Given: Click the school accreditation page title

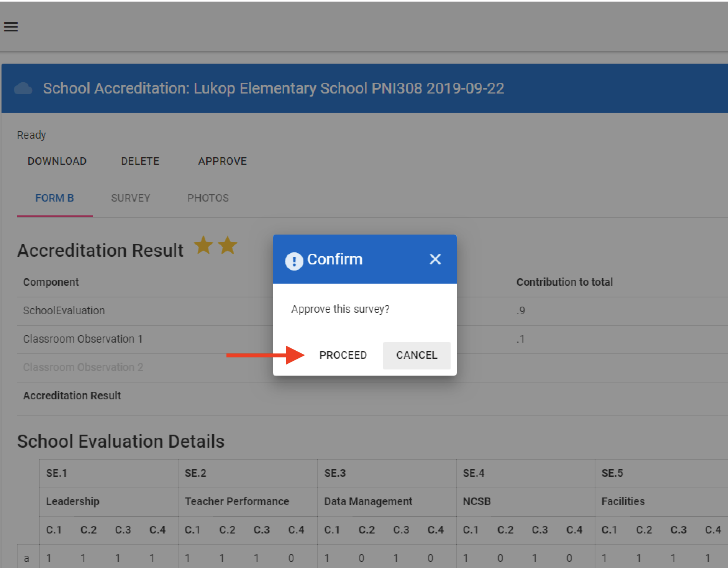Looking at the screenshot, I should 273,89.
